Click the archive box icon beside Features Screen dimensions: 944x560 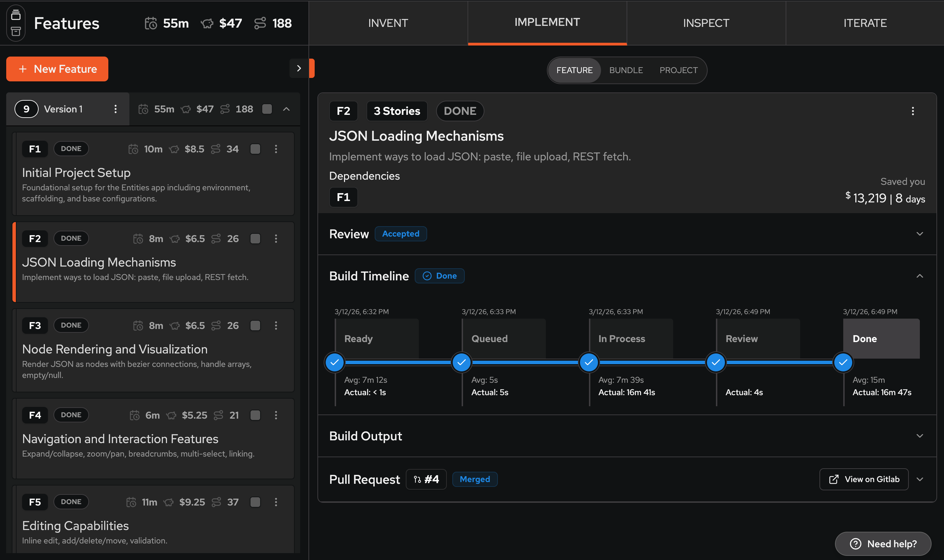point(16,31)
